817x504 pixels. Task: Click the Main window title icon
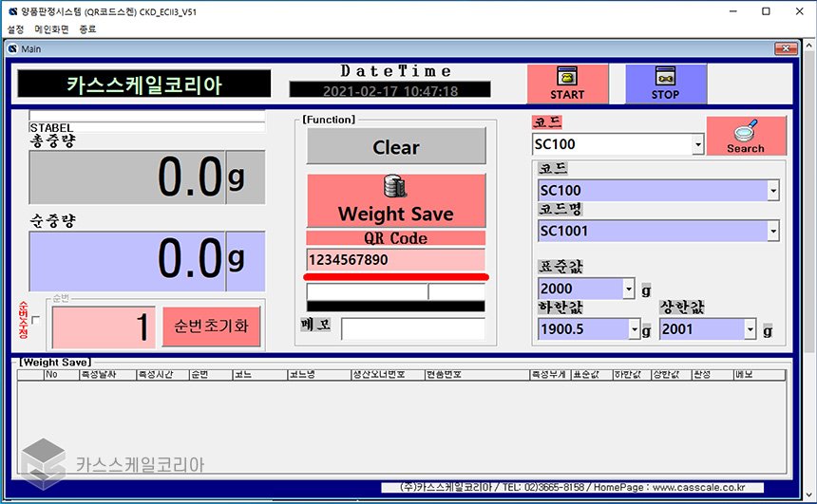(x=12, y=49)
